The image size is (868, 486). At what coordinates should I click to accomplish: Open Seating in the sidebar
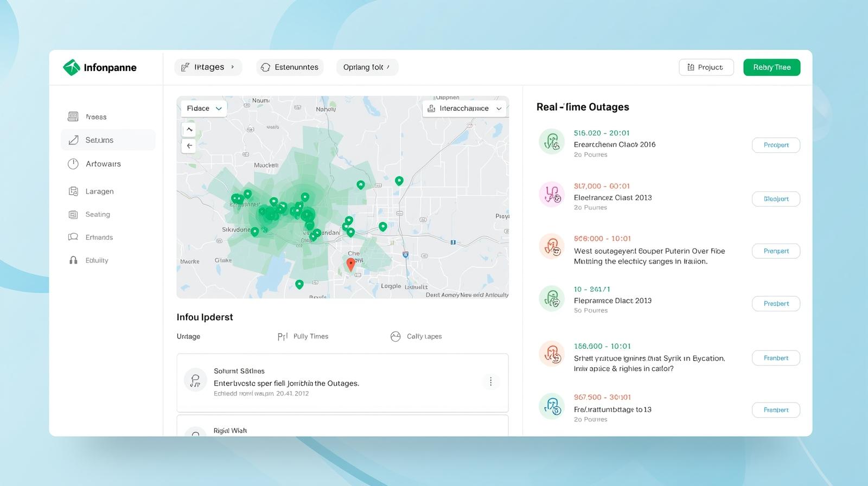(108, 214)
